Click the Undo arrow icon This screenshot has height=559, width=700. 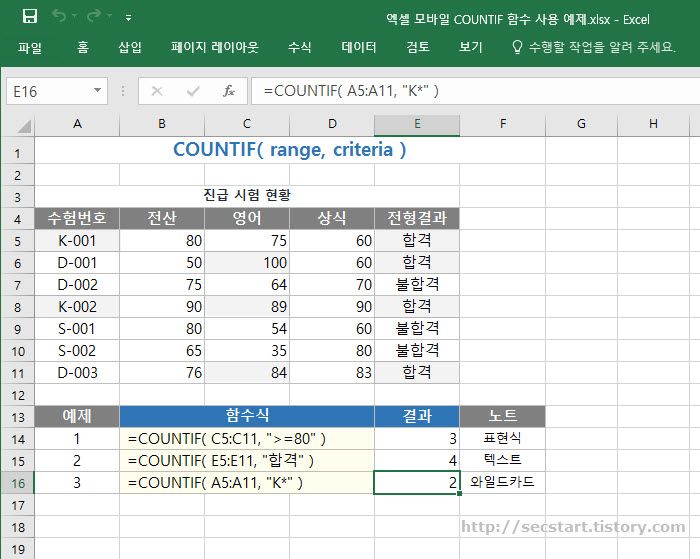(59, 16)
